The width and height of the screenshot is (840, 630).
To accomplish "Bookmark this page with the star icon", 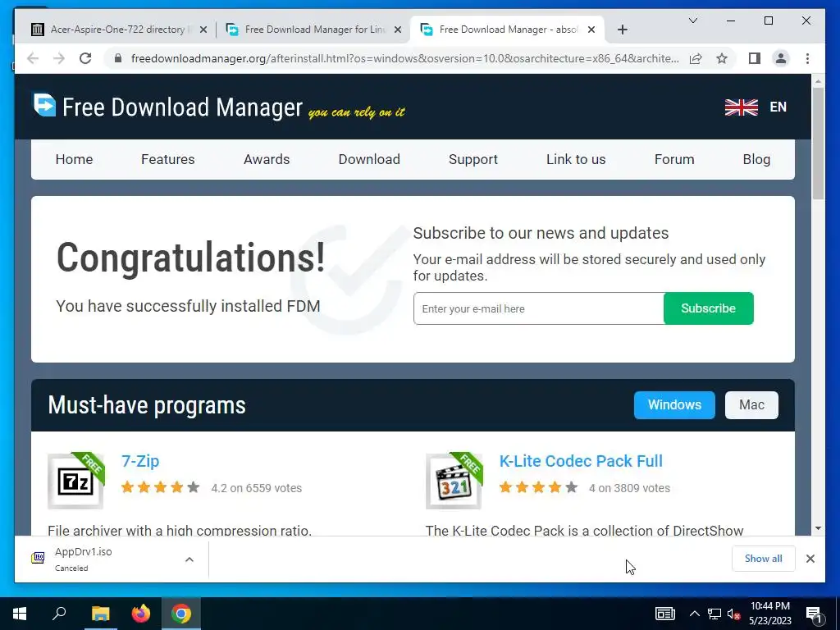I will coord(722,58).
